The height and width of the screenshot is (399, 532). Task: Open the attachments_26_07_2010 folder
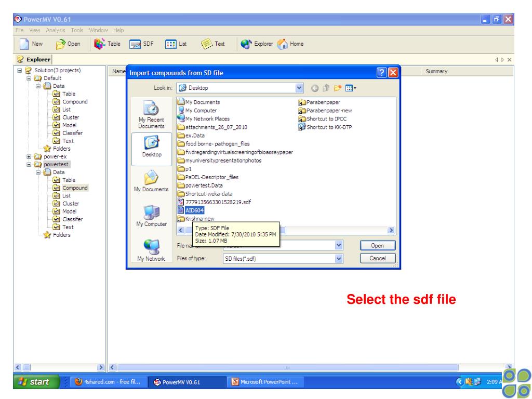pyautogui.click(x=212, y=127)
